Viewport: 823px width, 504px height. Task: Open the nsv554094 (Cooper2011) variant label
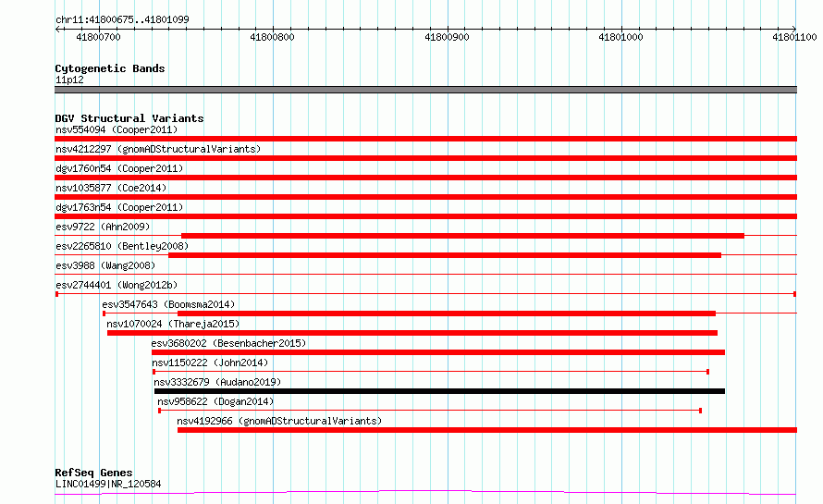[x=117, y=129]
